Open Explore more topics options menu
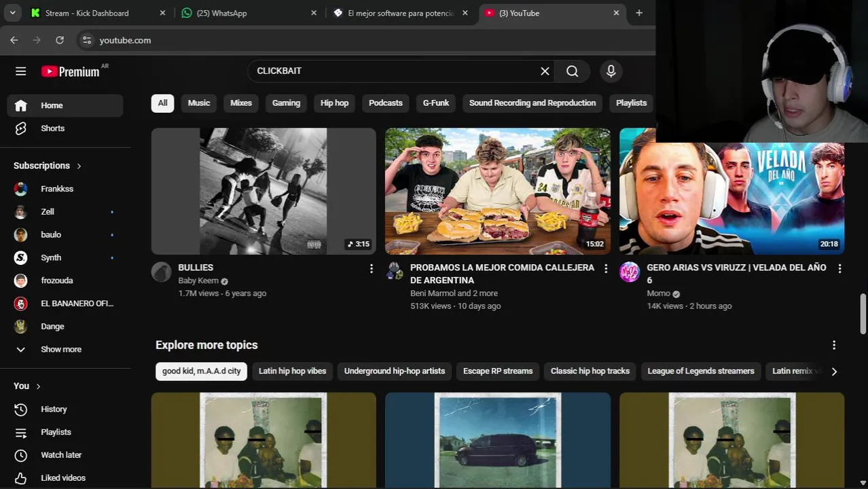 [834, 345]
